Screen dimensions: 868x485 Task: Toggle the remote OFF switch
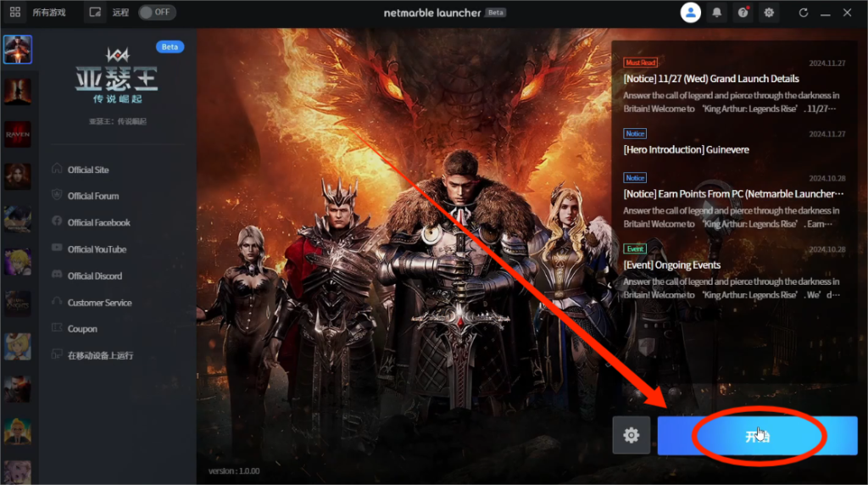point(157,13)
